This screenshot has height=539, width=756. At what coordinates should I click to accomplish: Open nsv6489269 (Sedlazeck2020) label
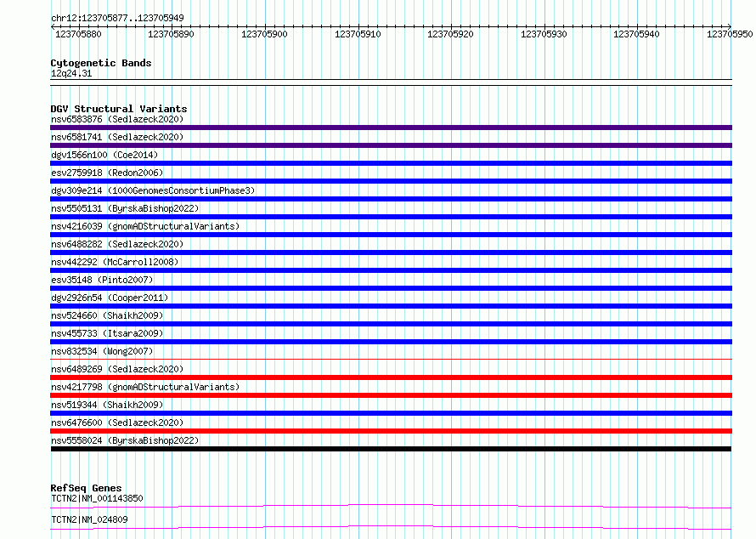[x=117, y=369]
